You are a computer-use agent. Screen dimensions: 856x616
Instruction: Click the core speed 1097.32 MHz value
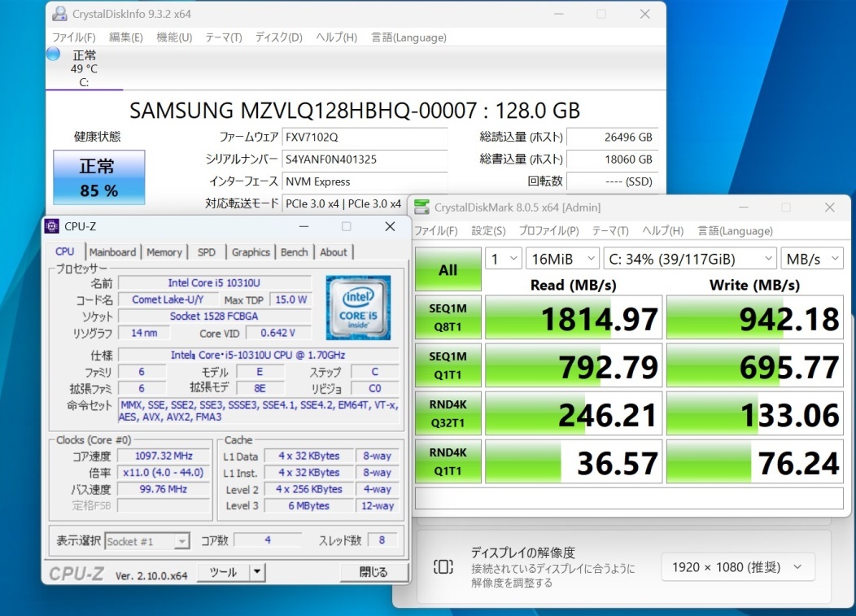click(164, 456)
